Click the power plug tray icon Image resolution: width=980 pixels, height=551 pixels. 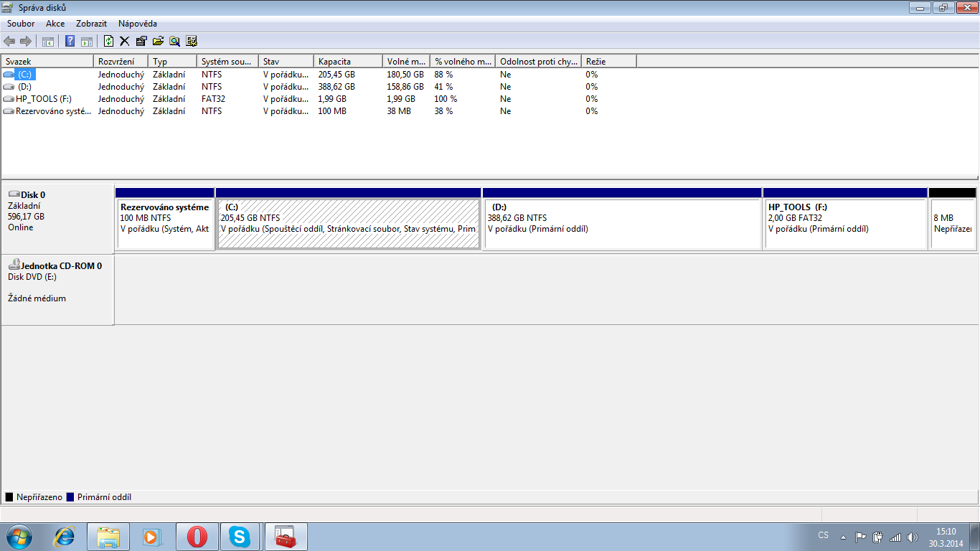pos(877,537)
